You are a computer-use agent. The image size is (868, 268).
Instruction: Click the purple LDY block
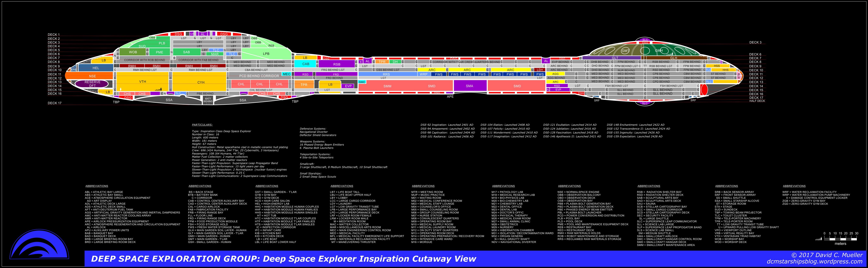[540, 70]
